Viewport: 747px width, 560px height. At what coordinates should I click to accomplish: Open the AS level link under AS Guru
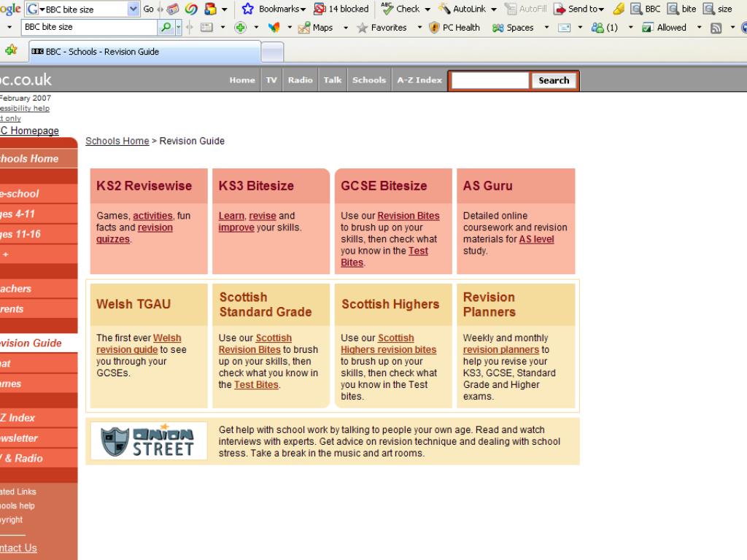[x=536, y=239]
